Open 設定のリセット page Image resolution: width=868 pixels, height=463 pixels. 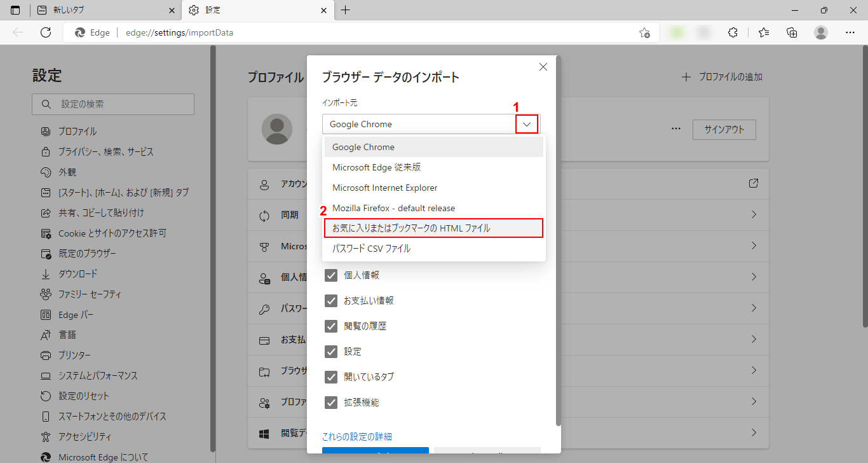coord(75,396)
